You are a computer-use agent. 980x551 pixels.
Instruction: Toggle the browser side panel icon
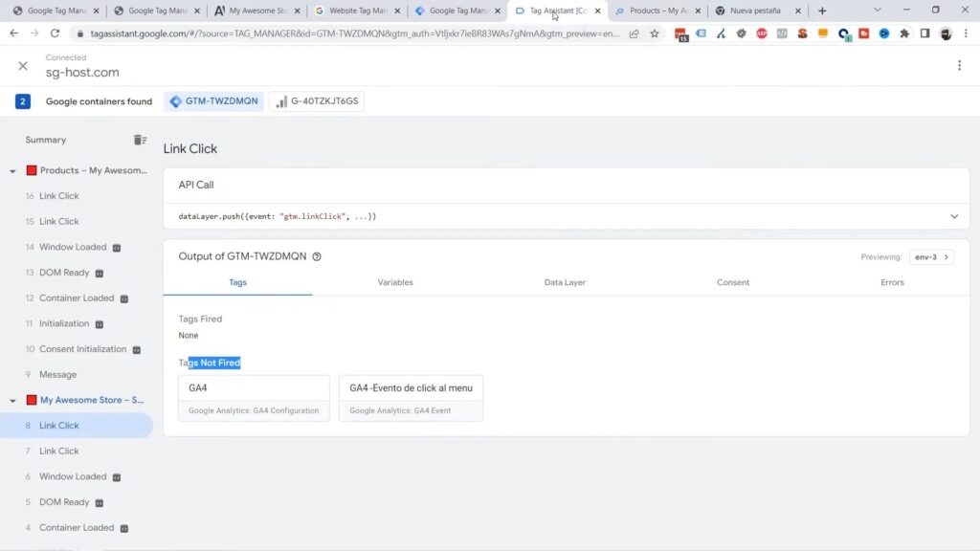(x=925, y=33)
